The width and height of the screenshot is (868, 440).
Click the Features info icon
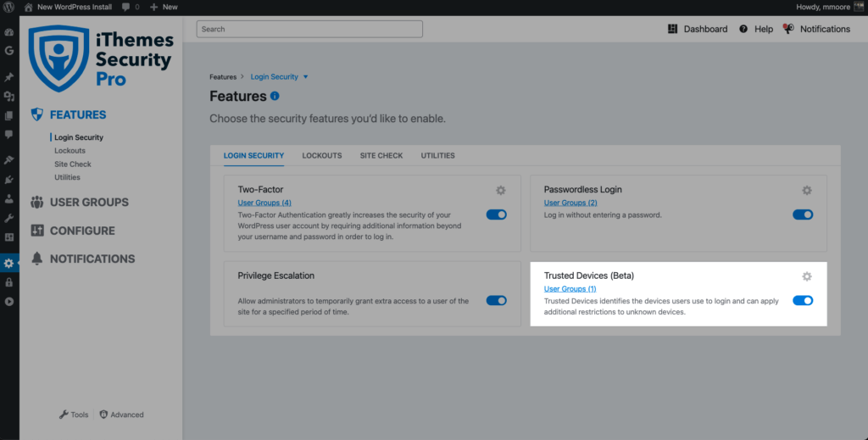[275, 96]
